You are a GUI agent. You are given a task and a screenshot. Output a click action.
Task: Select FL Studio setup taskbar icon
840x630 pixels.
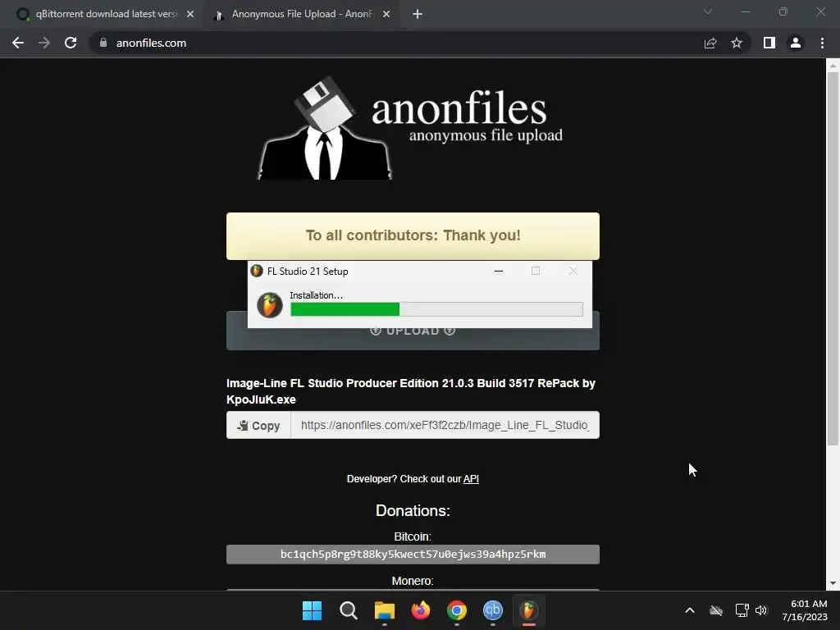click(529, 610)
